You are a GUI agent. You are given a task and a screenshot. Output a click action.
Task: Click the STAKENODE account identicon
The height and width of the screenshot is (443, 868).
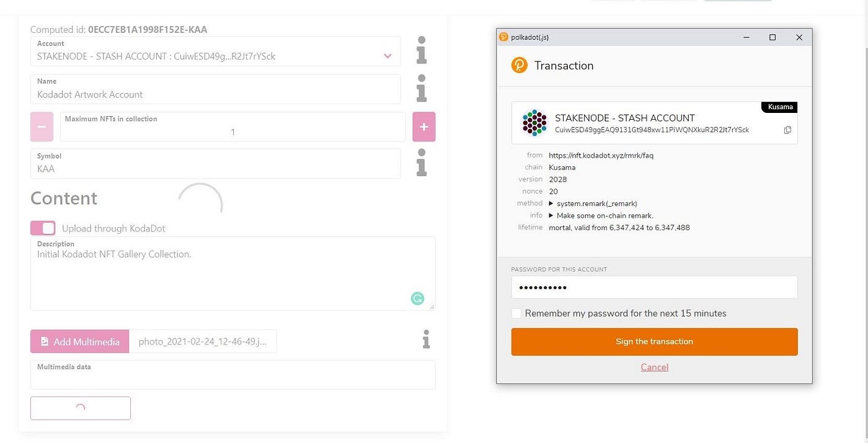click(x=534, y=123)
